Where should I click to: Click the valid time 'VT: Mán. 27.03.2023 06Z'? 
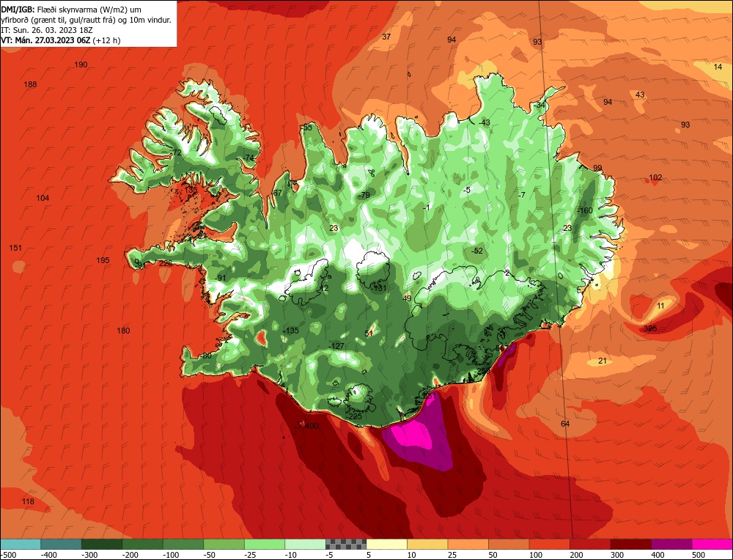click(47, 40)
